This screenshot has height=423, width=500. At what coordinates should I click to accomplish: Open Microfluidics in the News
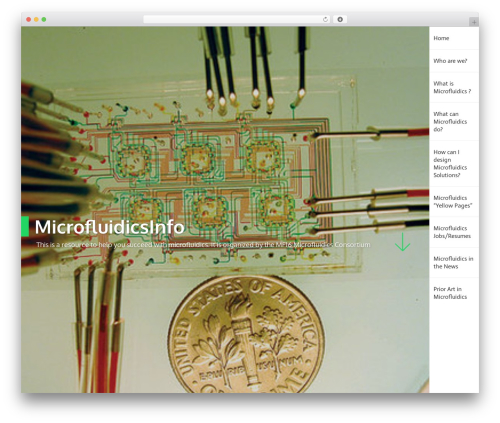(x=453, y=262)
